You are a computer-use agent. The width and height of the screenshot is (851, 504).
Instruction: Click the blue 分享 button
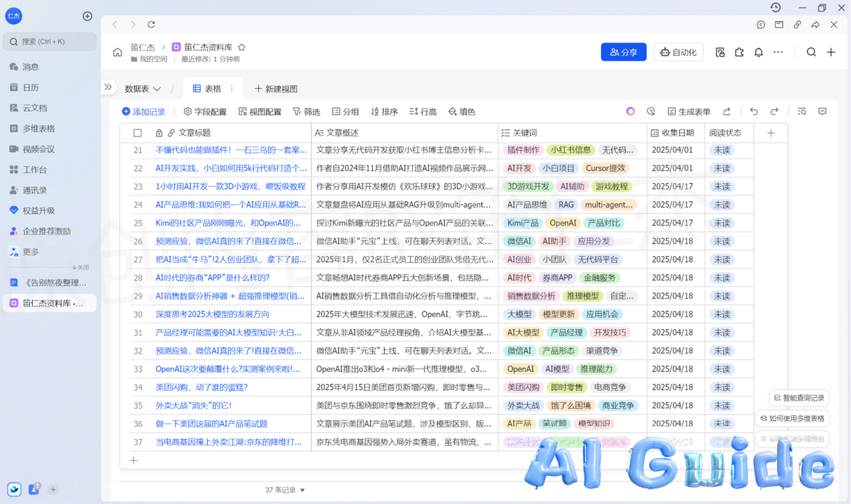624,52
